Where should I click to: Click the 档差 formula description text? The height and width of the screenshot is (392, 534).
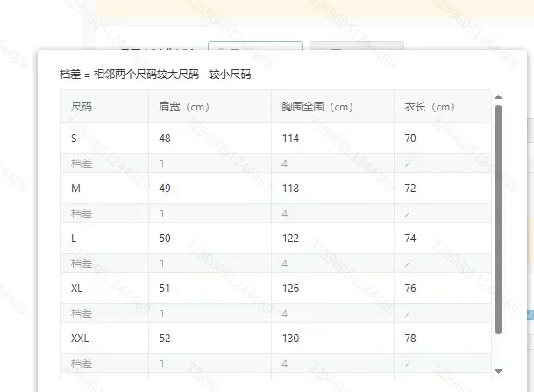(155, 75)
